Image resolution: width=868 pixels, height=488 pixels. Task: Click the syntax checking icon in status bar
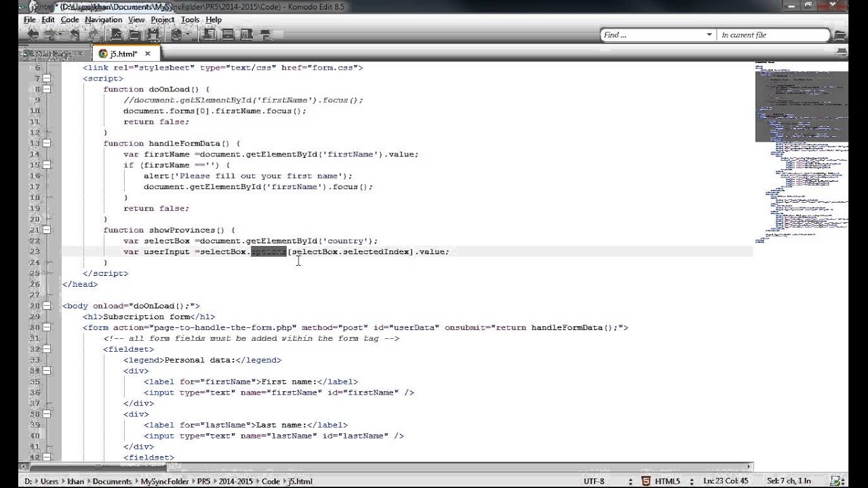[835, 481]
